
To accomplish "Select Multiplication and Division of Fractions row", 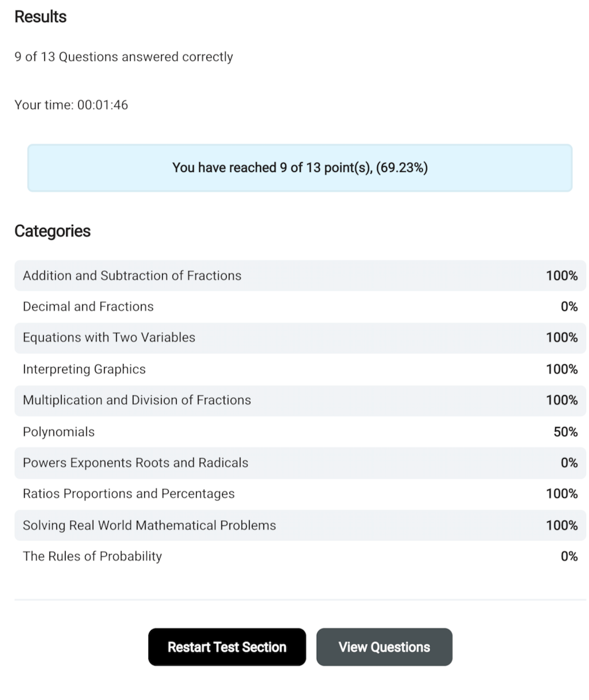I will pos(137,400).
